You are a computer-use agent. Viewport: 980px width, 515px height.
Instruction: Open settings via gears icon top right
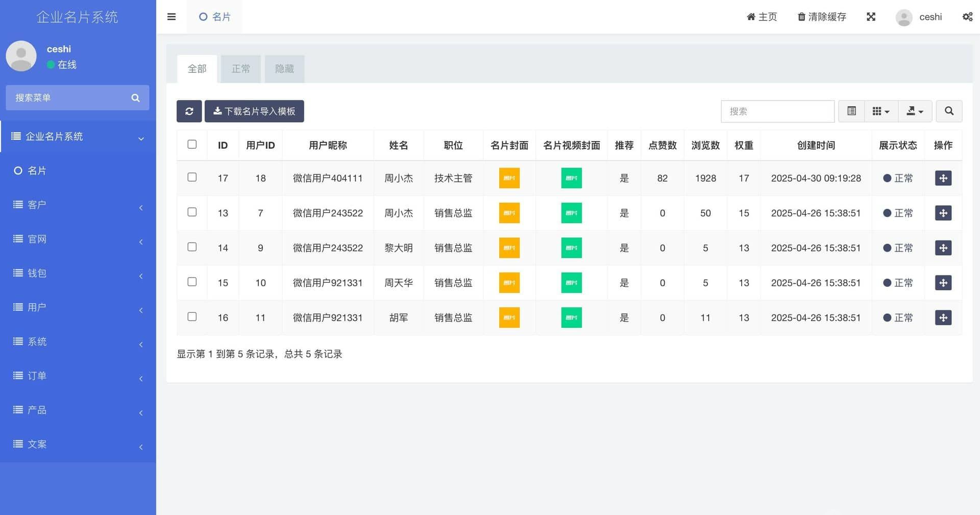coord(967,16)
